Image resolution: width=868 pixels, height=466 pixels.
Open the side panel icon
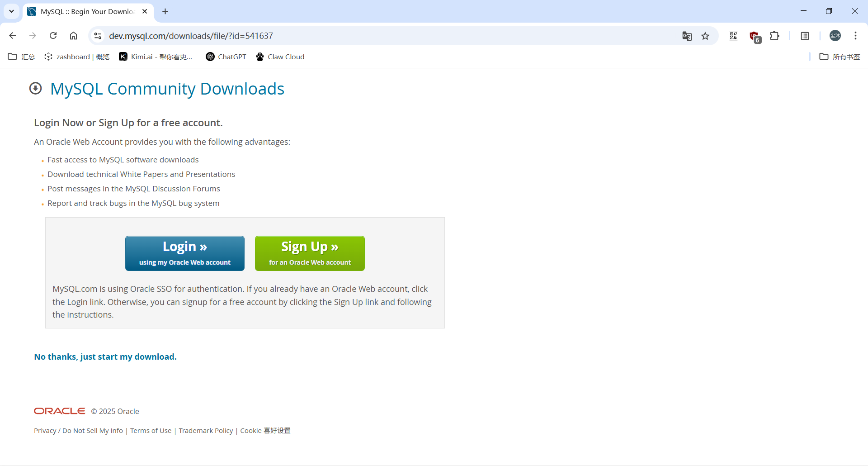[x=805, y=36]
